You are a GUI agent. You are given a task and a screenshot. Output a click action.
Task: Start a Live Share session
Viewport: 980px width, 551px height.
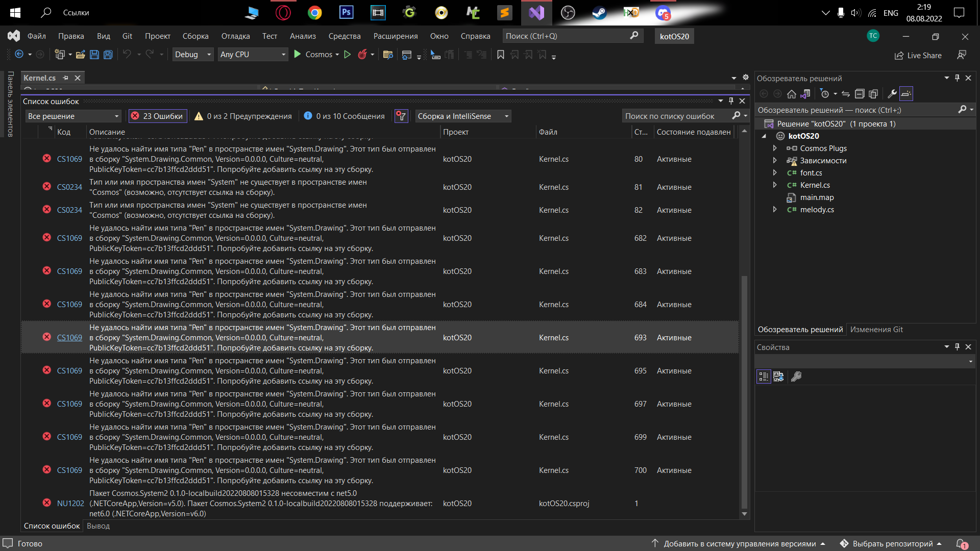point(917,55)
